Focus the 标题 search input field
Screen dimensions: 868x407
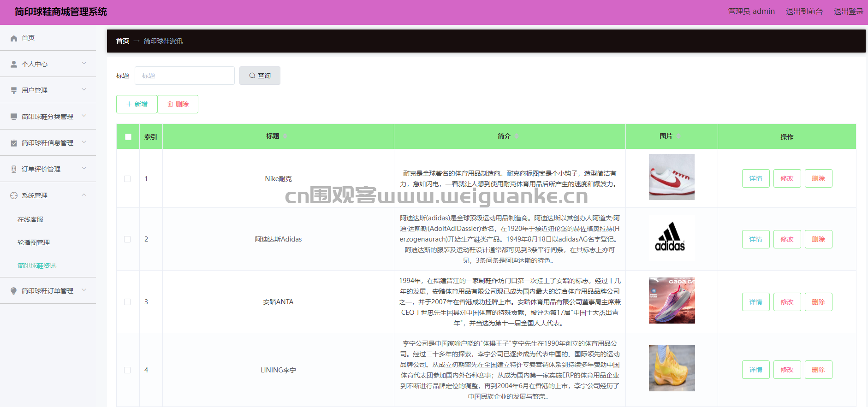point(184,76)
